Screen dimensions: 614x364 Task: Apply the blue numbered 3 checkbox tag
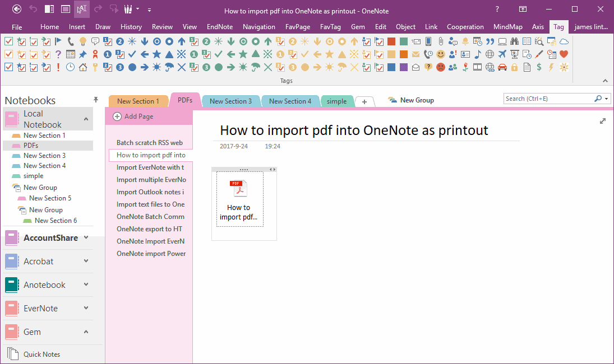120,54
